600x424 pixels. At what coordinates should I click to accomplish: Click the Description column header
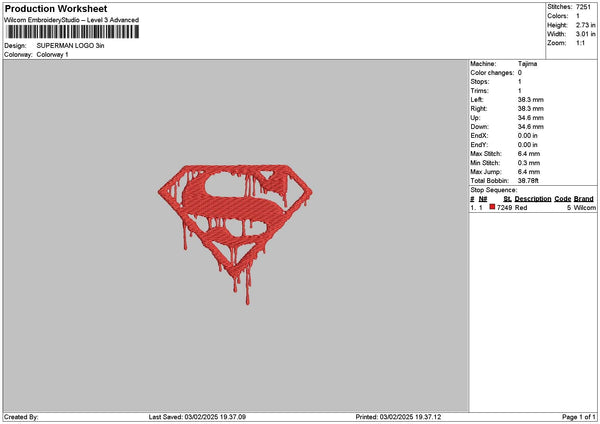[533, 199]
